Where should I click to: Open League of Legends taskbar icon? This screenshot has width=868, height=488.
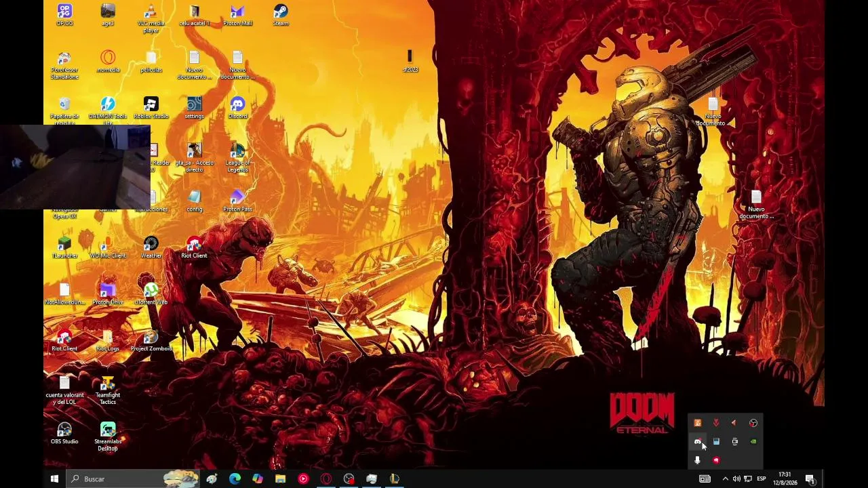[394, 479]
